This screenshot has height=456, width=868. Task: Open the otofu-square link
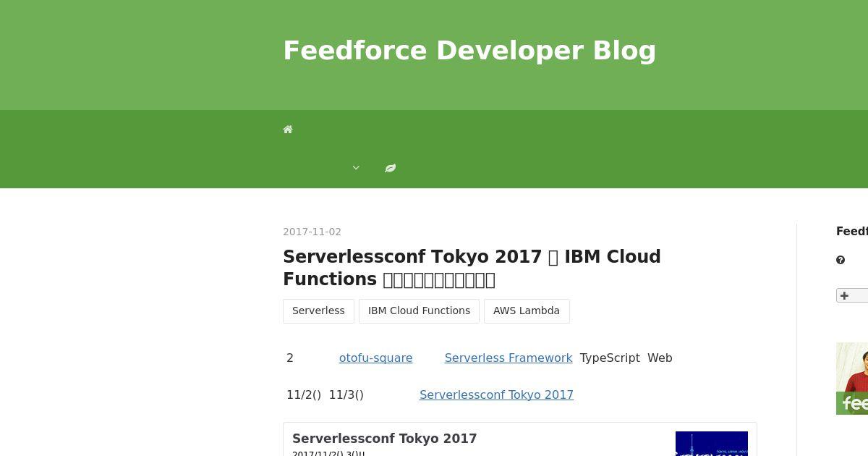[375, 358]
